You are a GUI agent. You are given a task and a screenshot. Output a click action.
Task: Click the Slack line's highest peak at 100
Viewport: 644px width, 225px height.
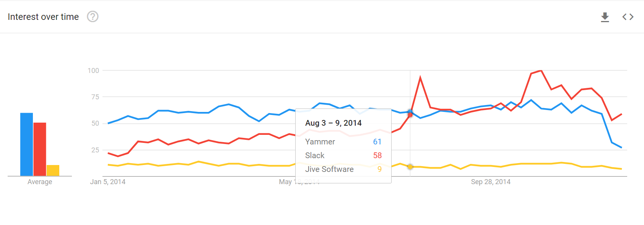click(x=541, y=71)
